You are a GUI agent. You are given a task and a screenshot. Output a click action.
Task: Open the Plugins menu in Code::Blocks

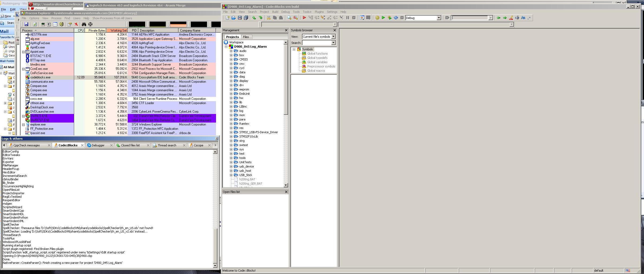click(x=319, y=12)
